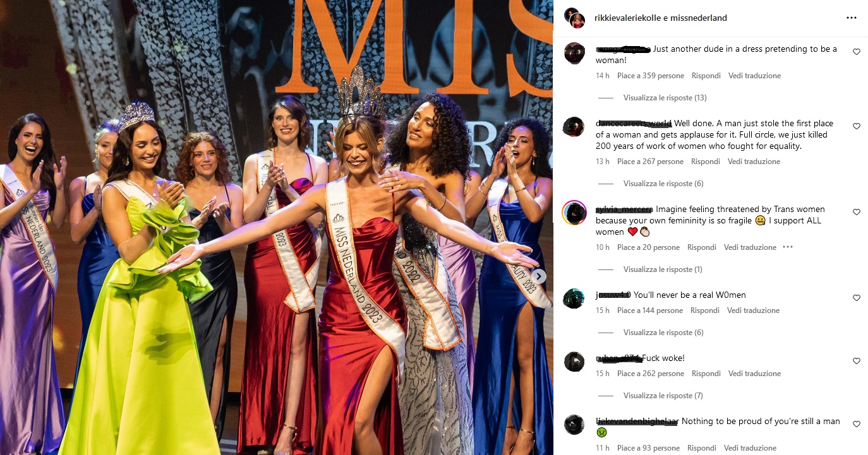The image size is (868, 455).
Task: Open 'Piace a 359 persone' likes list
Action: [651, 76]
